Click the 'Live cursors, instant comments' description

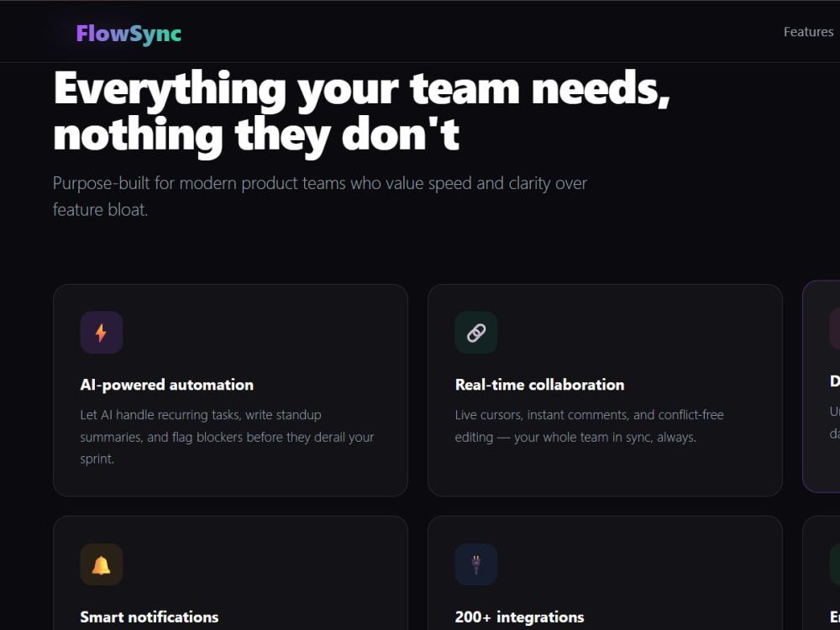[x=590, y=426]
